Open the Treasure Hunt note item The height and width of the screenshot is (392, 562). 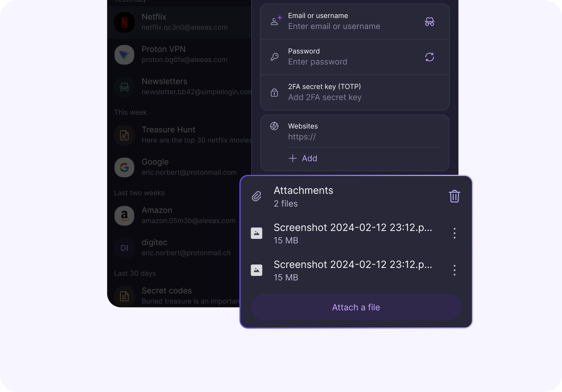pyautogui.click(x=180, y=135)
